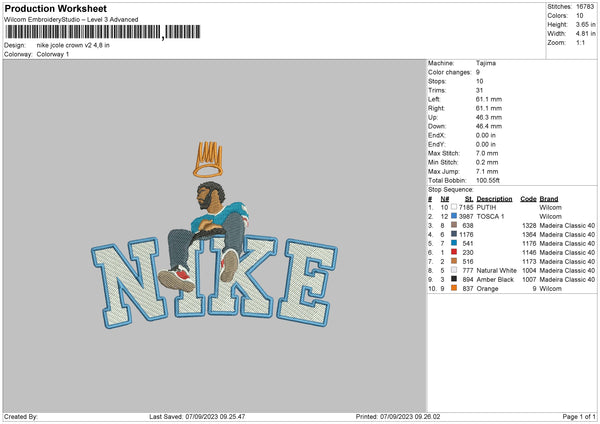Screen dimensions: 600x424
Task: Click the Code column header
Action: (528, 199)
